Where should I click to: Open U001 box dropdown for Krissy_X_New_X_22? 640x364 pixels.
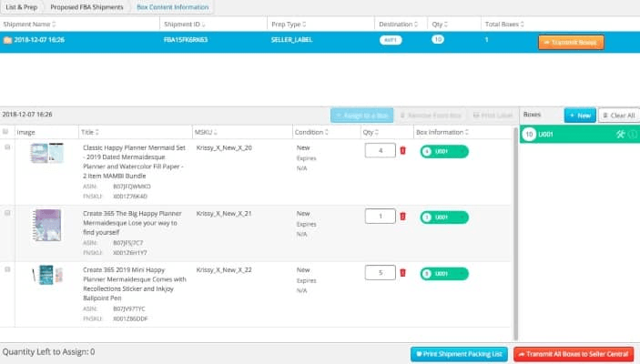click(x=444, y=273)
